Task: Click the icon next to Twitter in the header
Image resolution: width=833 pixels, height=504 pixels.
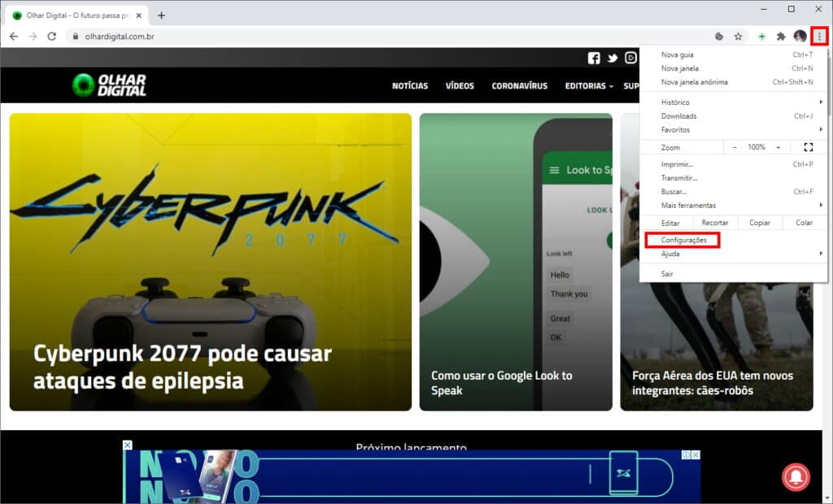Action: (630, 58)
